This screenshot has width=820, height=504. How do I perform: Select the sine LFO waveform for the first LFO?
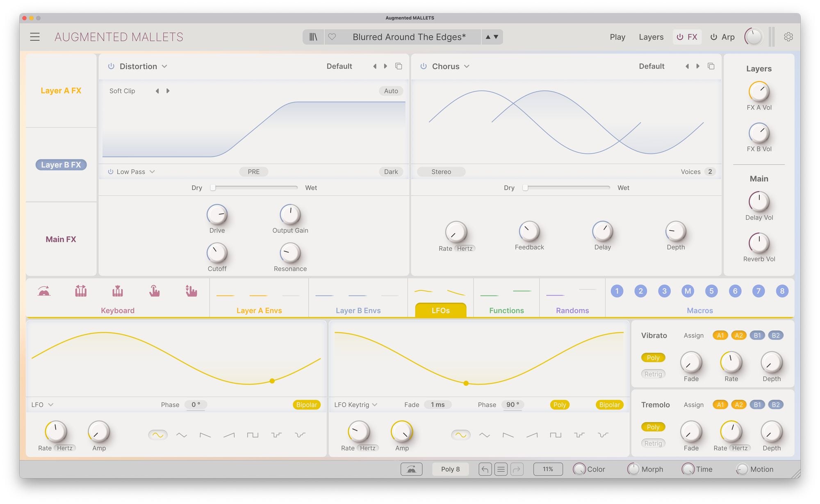(x=158, y=435)
